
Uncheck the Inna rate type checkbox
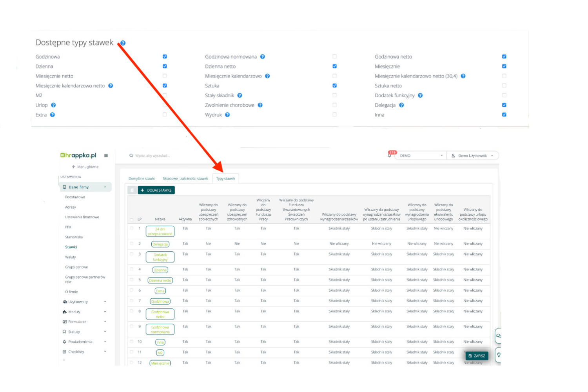504,115
